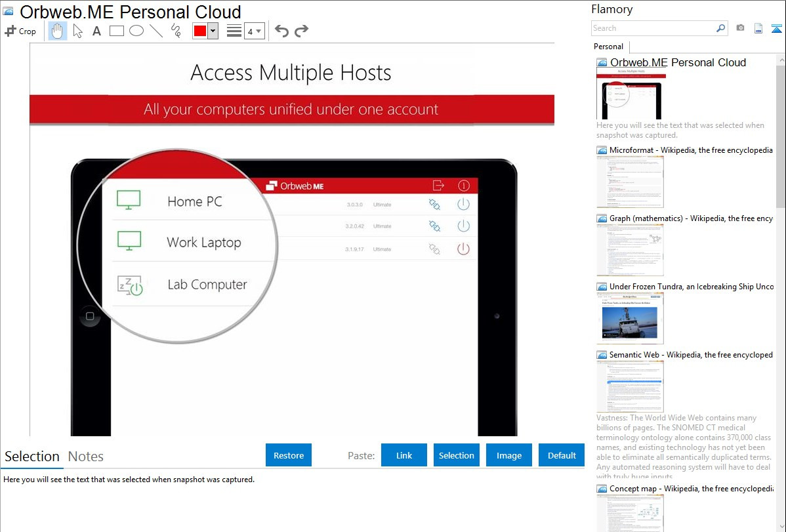Viewport: 786px width, 532px height.
Task: Click link chain icon in 3.1.9.17 row
Action: pyautogui.click(x=434, y=249)
